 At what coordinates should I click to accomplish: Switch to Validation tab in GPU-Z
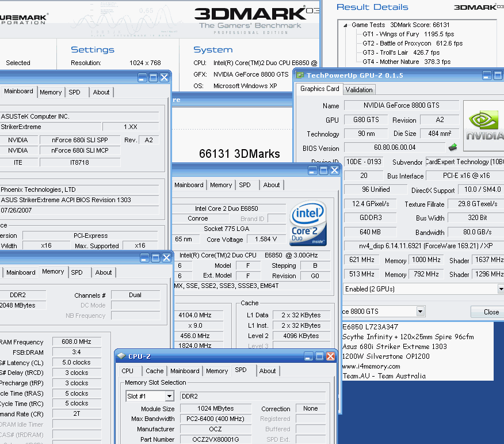click(359, 90)
